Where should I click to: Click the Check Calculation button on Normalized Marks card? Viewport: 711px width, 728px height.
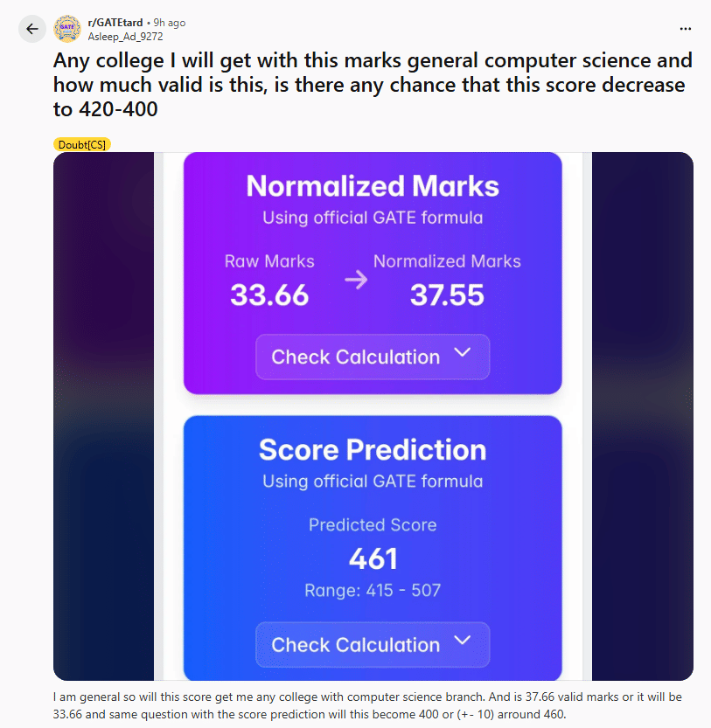point(372,357)
